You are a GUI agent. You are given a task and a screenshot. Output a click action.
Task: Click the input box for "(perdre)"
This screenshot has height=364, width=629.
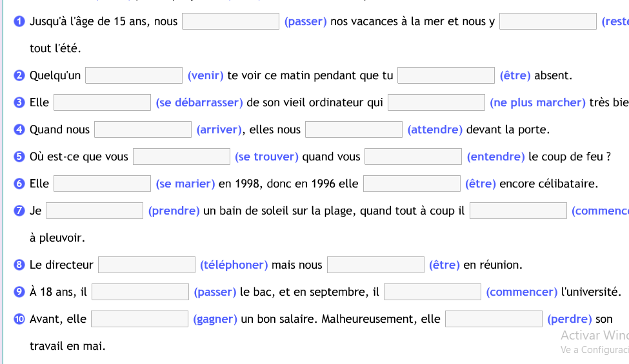494,319
